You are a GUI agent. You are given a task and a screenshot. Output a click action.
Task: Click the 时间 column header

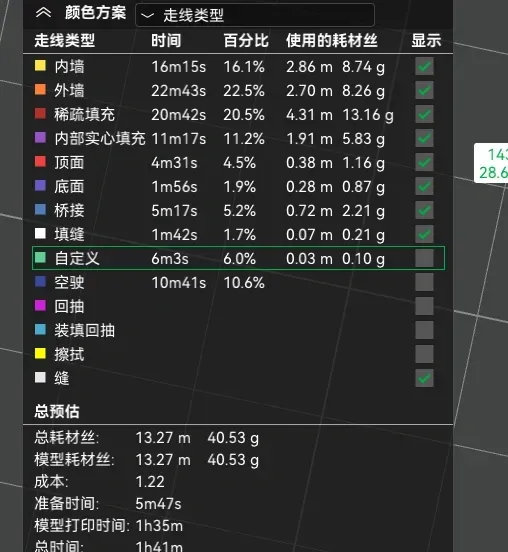pyautogui.click(x=166, y=40)
